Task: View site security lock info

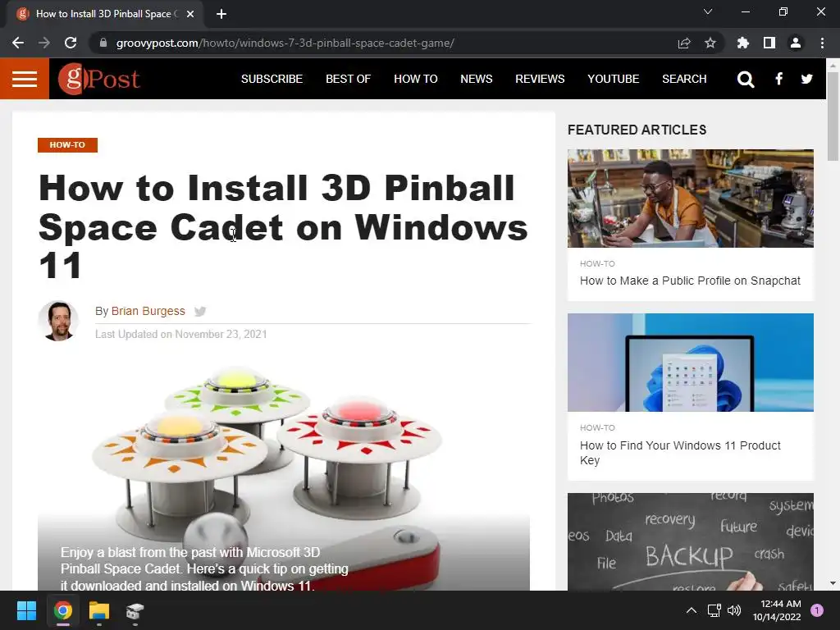Action: pos(103,43)
